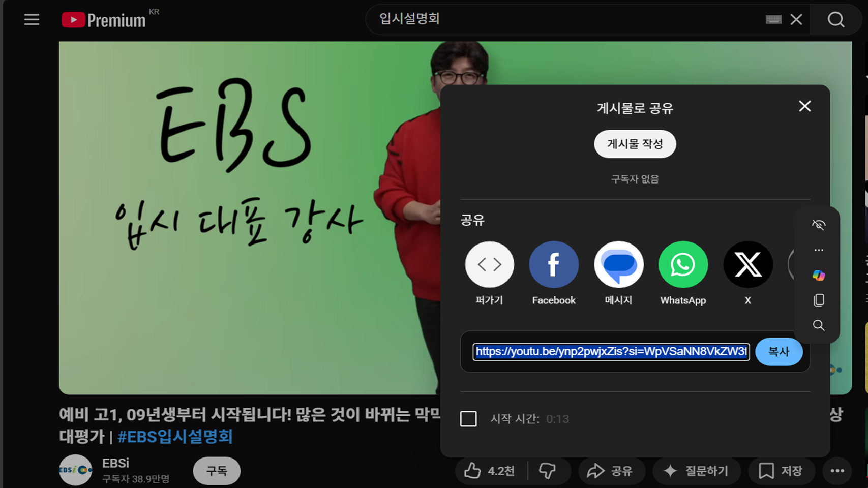868x488 pixels.
Task: Enable the 시작 시간 checkbox
Action: coord(468,419)
